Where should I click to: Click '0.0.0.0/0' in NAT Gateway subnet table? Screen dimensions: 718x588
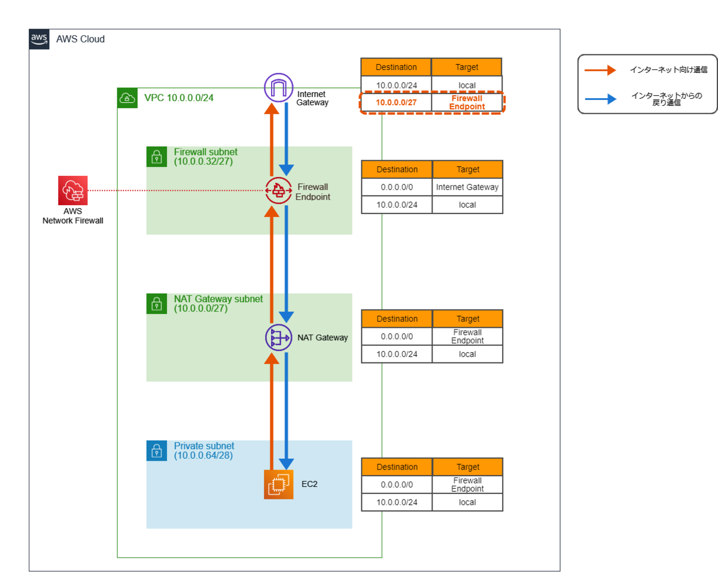pos(397,336)
